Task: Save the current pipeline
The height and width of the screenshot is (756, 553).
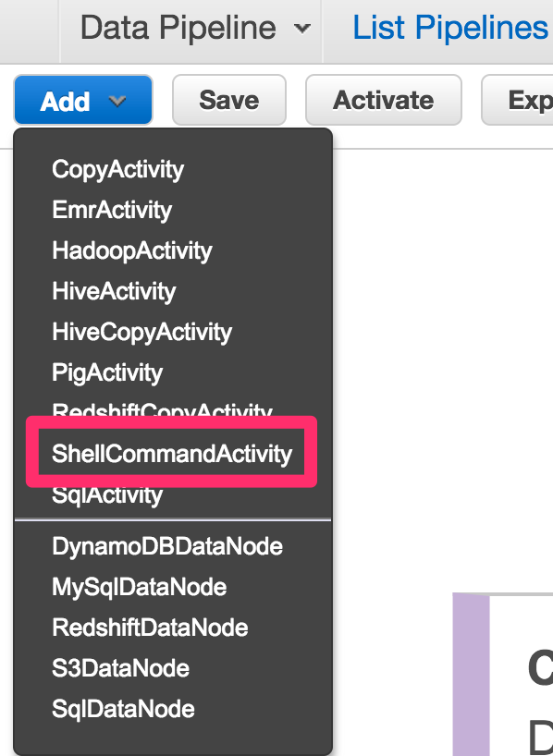Action: pyautogui.click(x=228, y=98)
